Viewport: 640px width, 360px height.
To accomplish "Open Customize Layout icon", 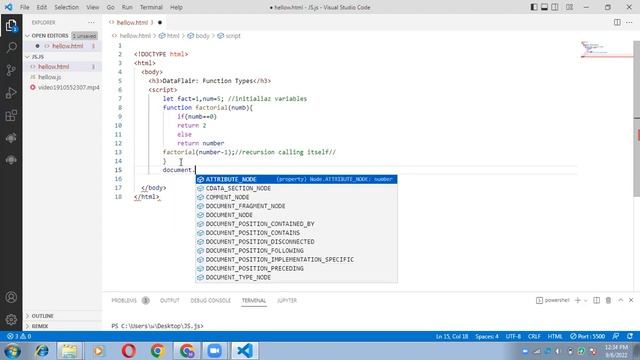I will 569,7.
